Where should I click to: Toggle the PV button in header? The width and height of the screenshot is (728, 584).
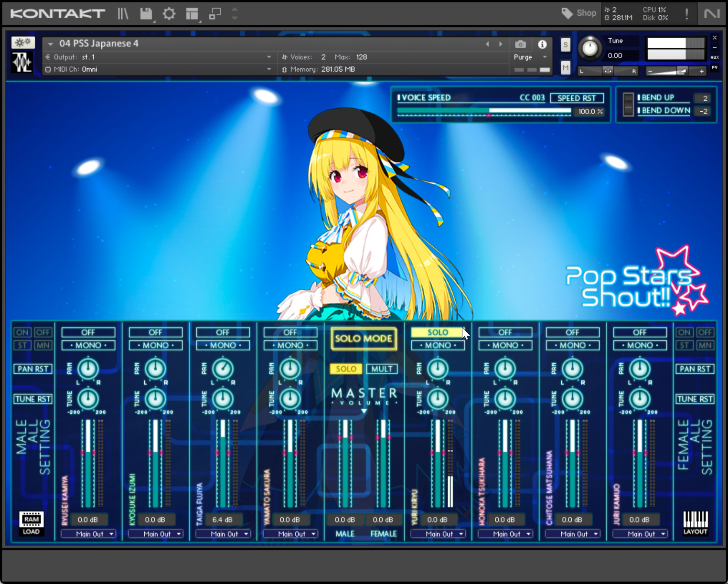pos(715,67)
